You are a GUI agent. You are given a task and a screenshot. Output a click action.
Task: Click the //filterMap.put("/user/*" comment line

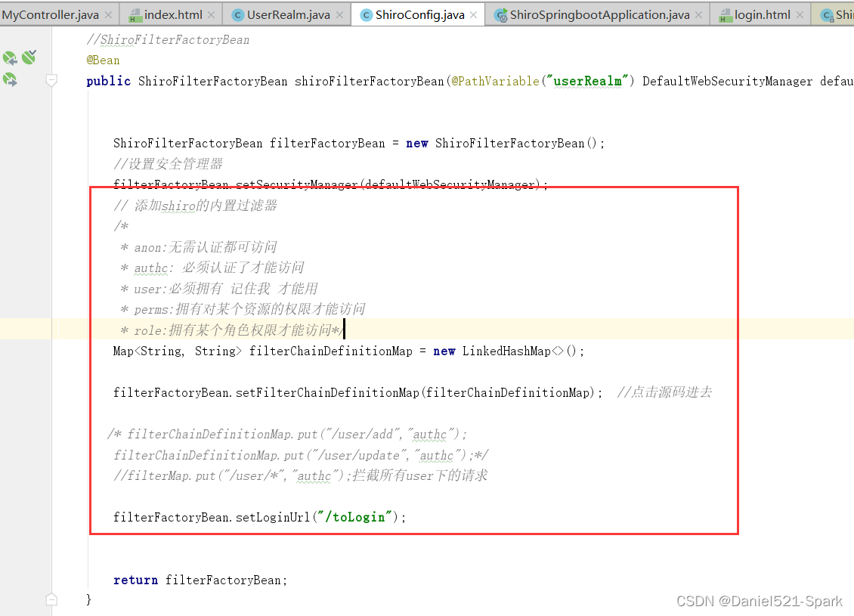pos(300,475)
